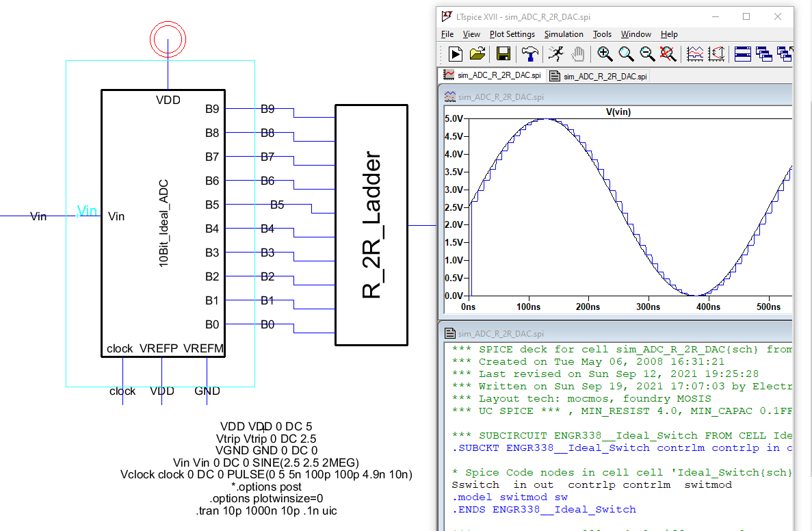
Task: Click the .tran 10p 1000n spice line
Action: tap(266, 510)
